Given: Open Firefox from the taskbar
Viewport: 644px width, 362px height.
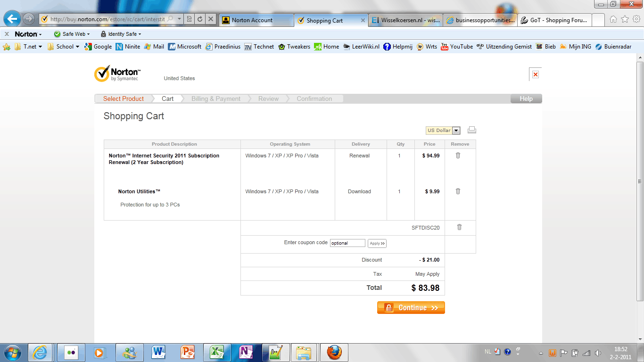Looking at the screenshot, I should coord(334,352).
